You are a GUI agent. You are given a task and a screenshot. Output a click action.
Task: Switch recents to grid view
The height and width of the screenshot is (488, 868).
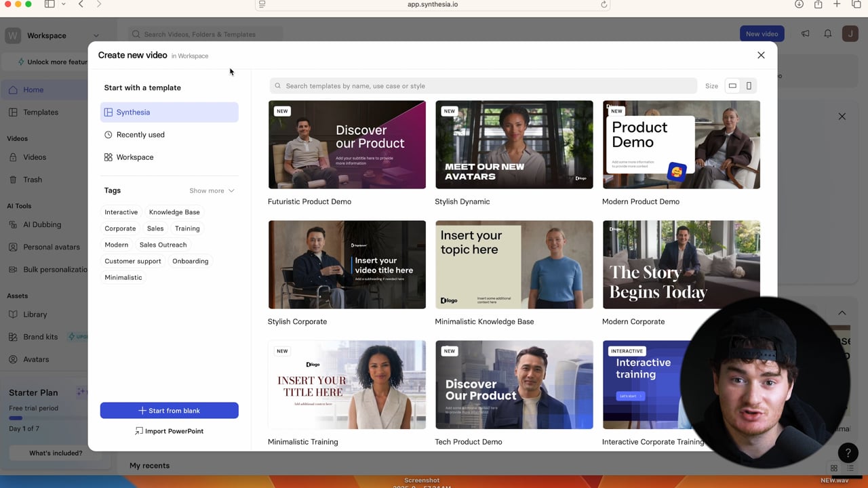pyautogui.click(x=834, y=468)
